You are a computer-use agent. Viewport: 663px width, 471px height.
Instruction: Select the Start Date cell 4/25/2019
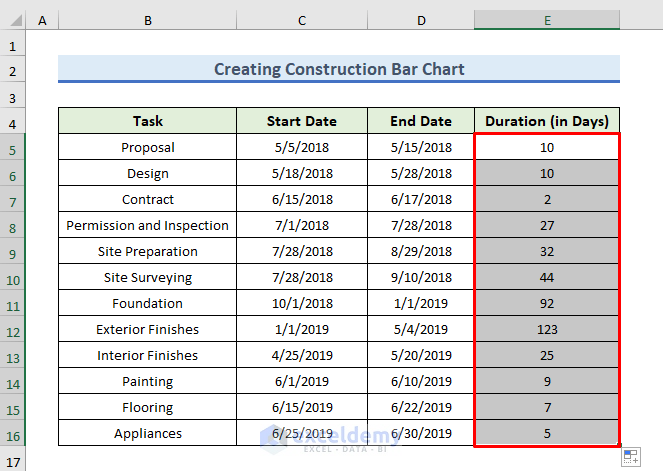click(x=302, y=355)
